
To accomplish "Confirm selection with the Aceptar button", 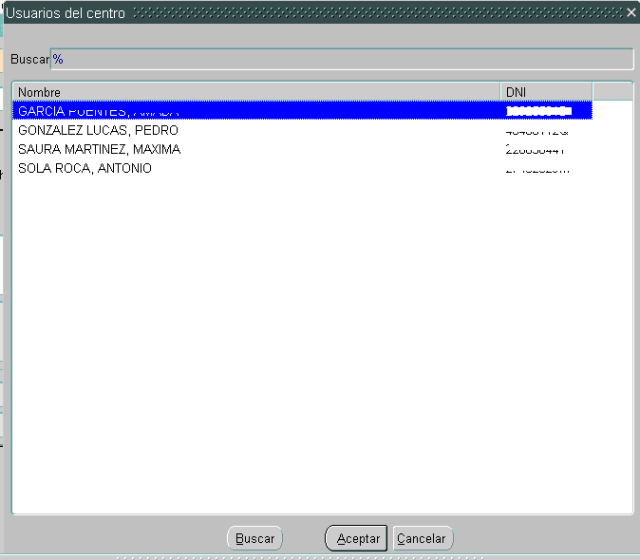I will 357,538.
